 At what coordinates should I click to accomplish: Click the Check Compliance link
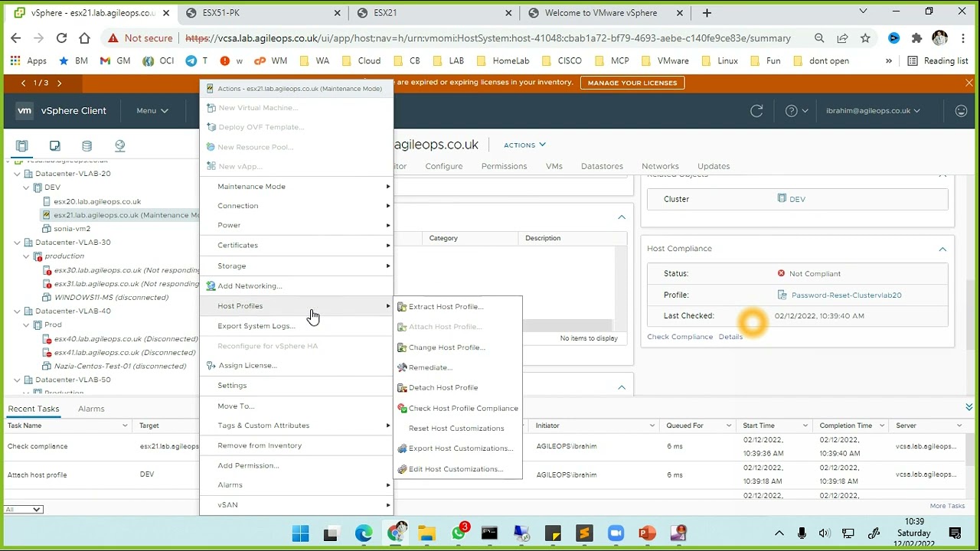[680, 337]
